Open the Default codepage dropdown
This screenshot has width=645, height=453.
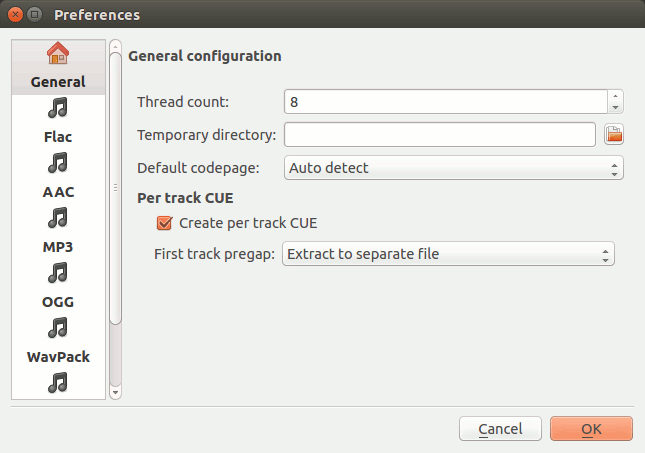tap(453, 168)
